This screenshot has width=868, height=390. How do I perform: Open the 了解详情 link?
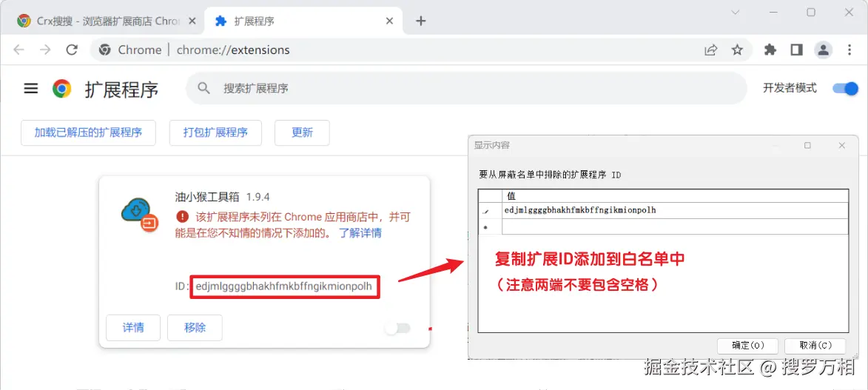(360, 232)
